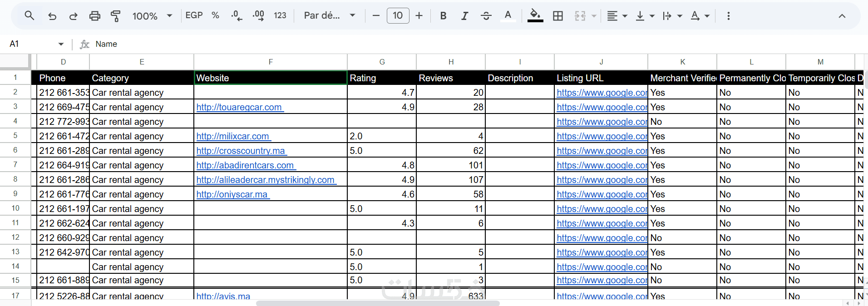Select row 8 header
The image size is (868, 306).
15,179
